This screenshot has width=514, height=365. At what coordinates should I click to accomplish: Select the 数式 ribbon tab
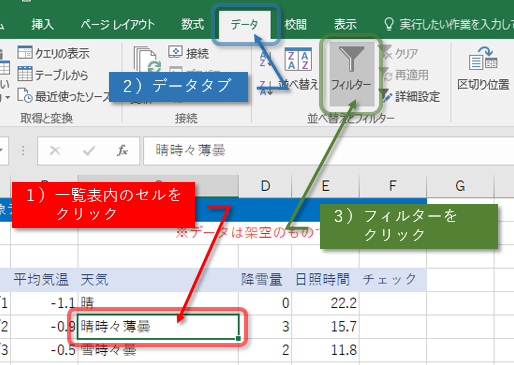coord(192,24)
